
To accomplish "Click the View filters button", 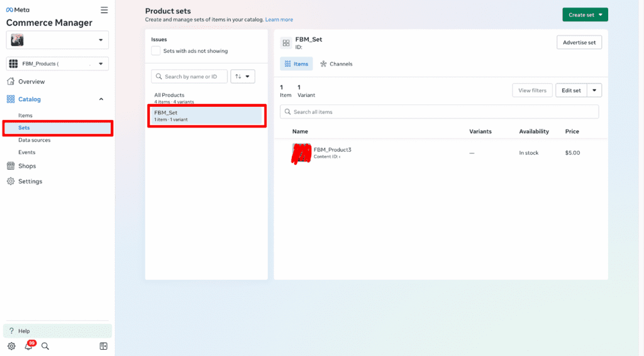I will [532, 91].
